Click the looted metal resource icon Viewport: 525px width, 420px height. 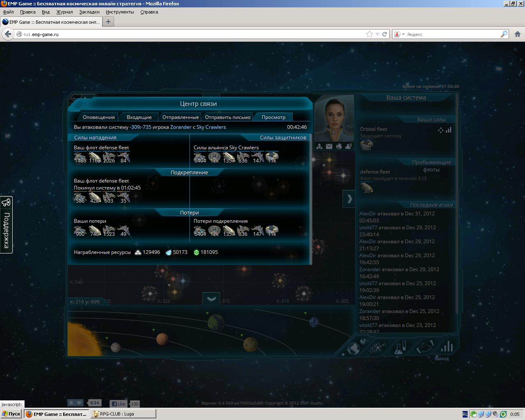click(x=138, y=252)
